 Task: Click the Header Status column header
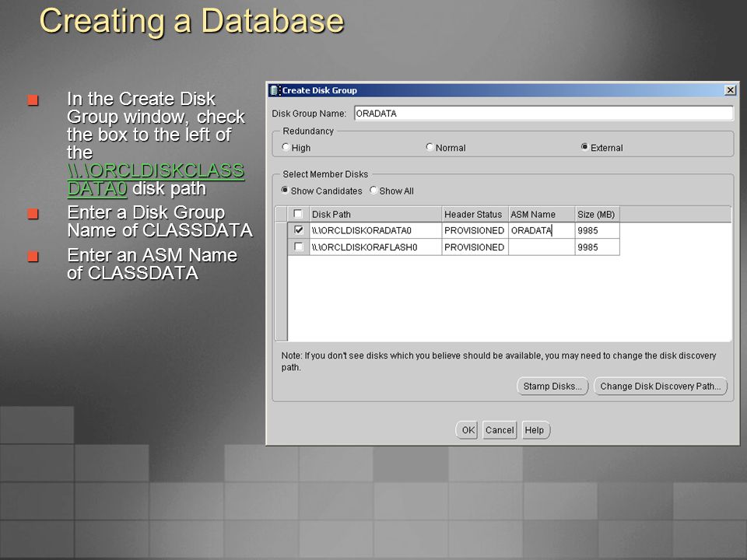pos(475,215)
